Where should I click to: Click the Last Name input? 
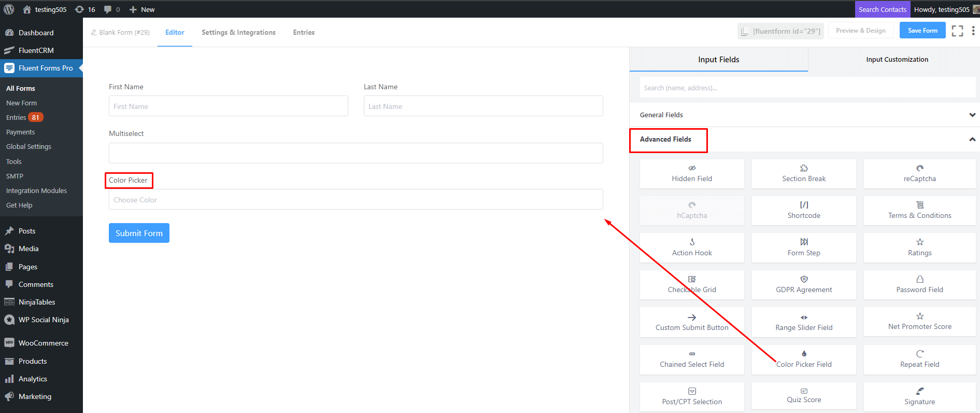[483, 106]
